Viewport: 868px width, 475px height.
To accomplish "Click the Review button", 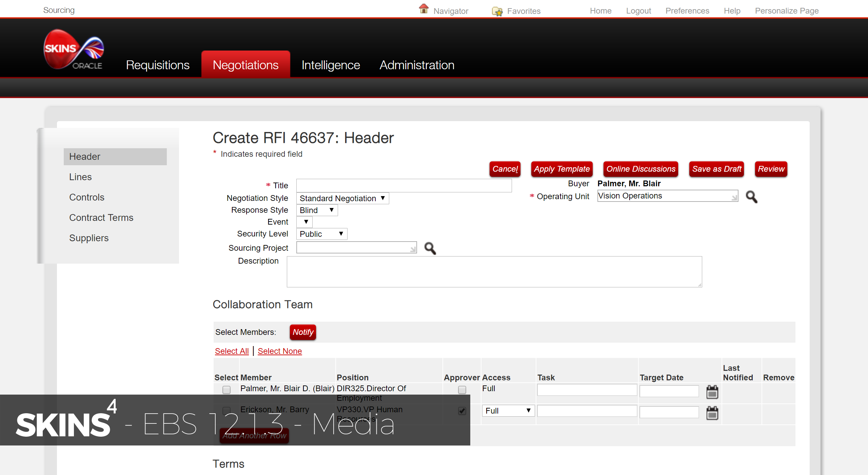I will (x=771, y=169).
